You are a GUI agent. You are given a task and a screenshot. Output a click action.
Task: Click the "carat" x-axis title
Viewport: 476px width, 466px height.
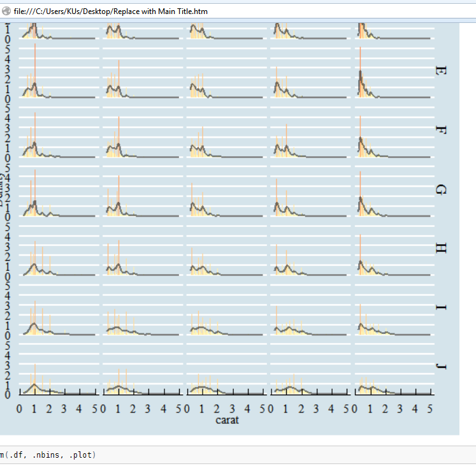[x=227, y=420]
